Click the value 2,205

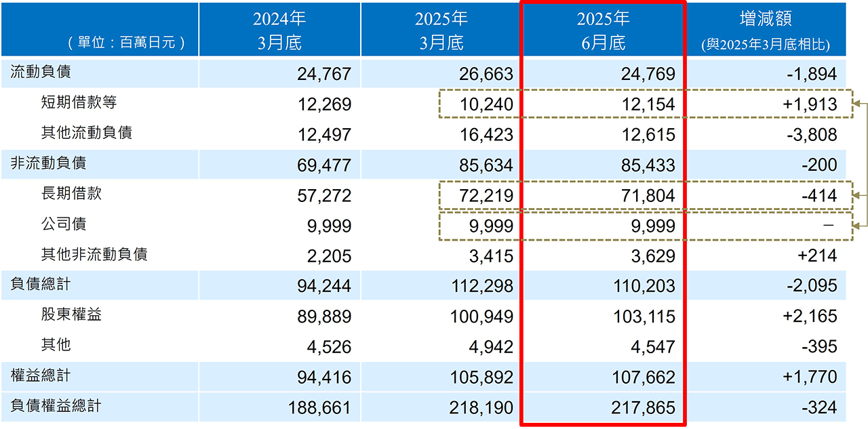point(328,257)
